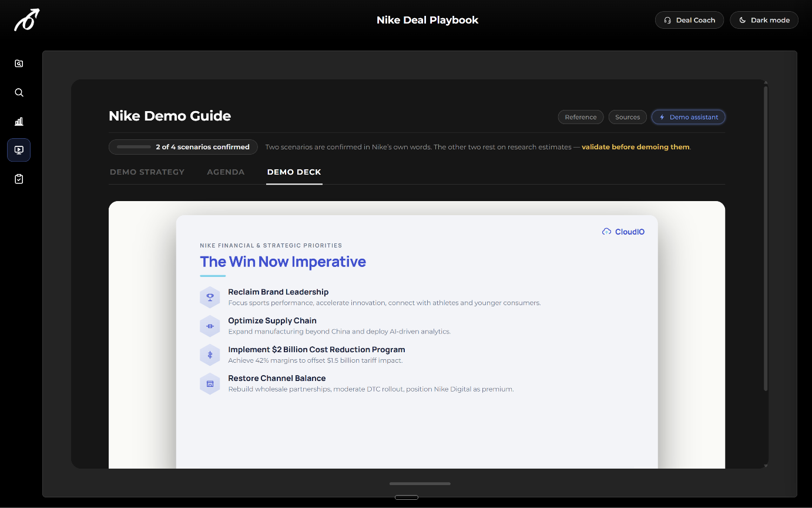Click the "Focus sports performance" description line

tap(384, 303)
